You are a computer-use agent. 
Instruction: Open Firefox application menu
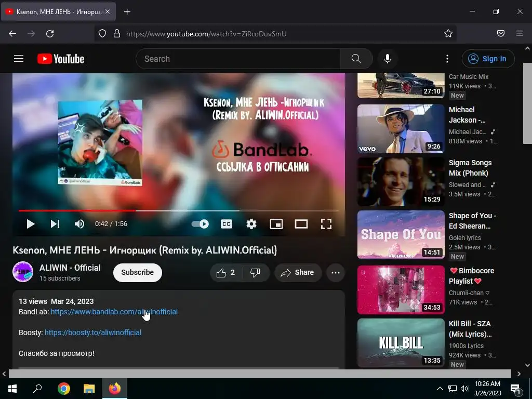(x=520, y=34)
